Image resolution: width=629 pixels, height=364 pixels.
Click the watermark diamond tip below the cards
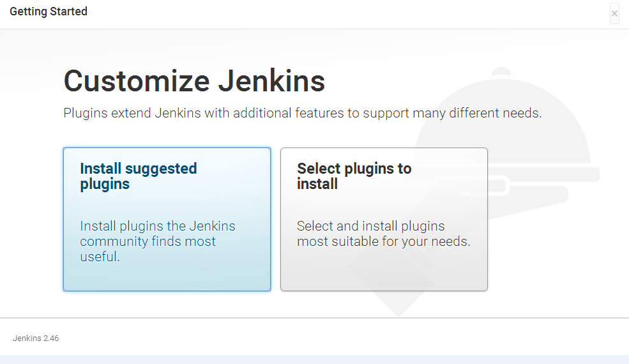tap(397, 307)
